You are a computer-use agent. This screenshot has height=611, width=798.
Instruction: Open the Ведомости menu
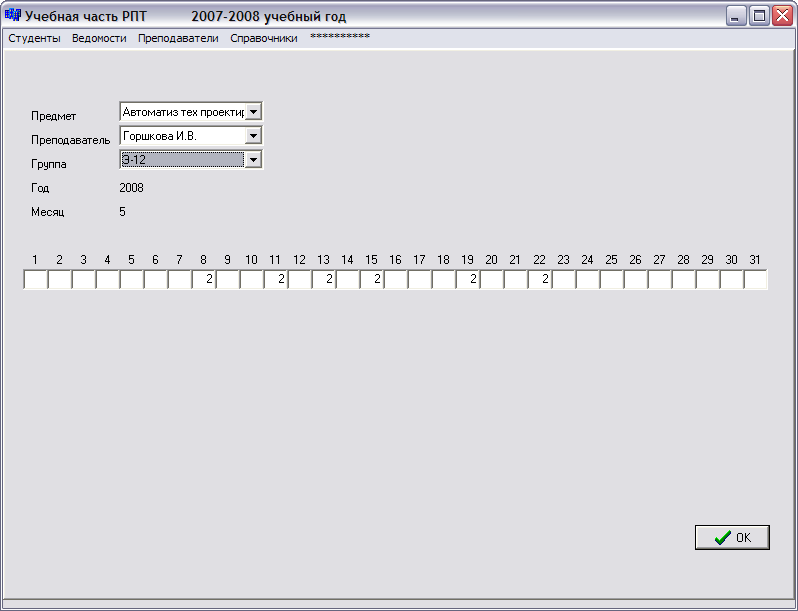click(x=99, y=38)
